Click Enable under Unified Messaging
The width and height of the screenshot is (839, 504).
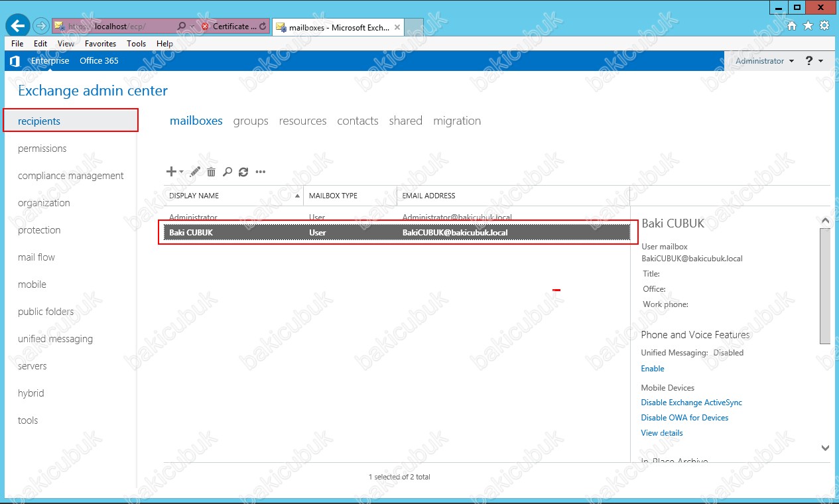653,369
